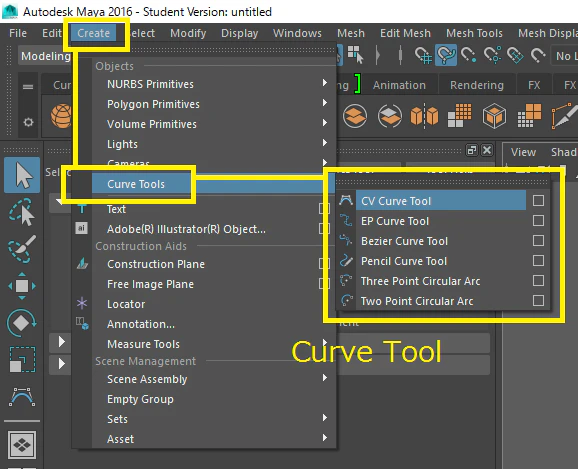
Task: Close the panel with X button
Action: pyautogui.click(x=487, y=150)
